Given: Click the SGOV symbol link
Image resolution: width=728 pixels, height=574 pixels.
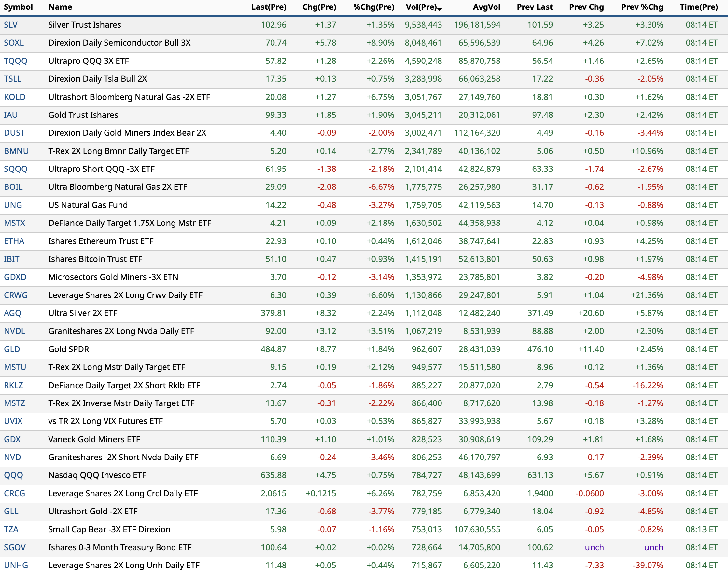Looking at the screenshot, I should point(14,547).
